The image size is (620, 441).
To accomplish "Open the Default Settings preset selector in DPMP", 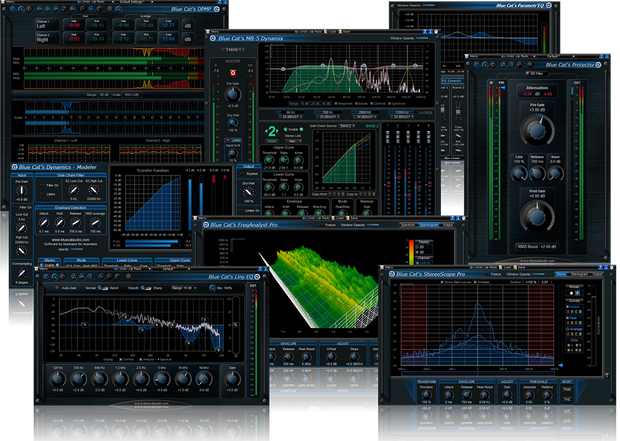I will click(x=131, y=2).
